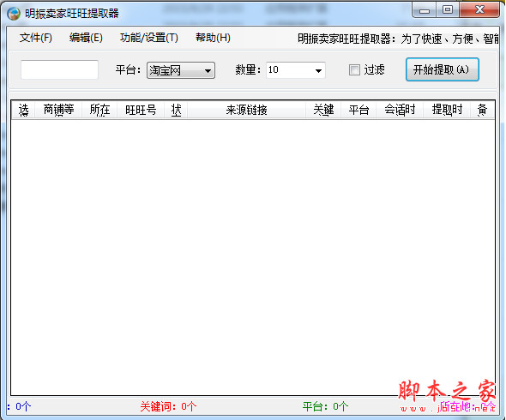Sort by the 来源链接 column header

click(246, 110)
